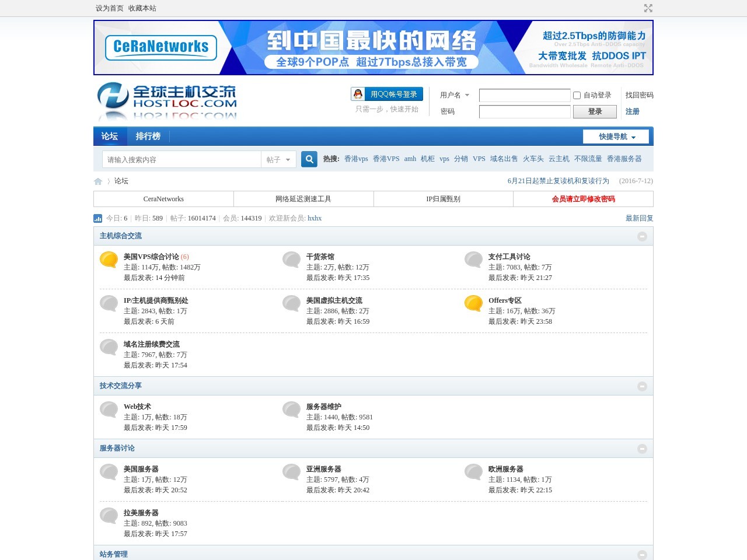Click the magnifier icon to search

[309, 159]
